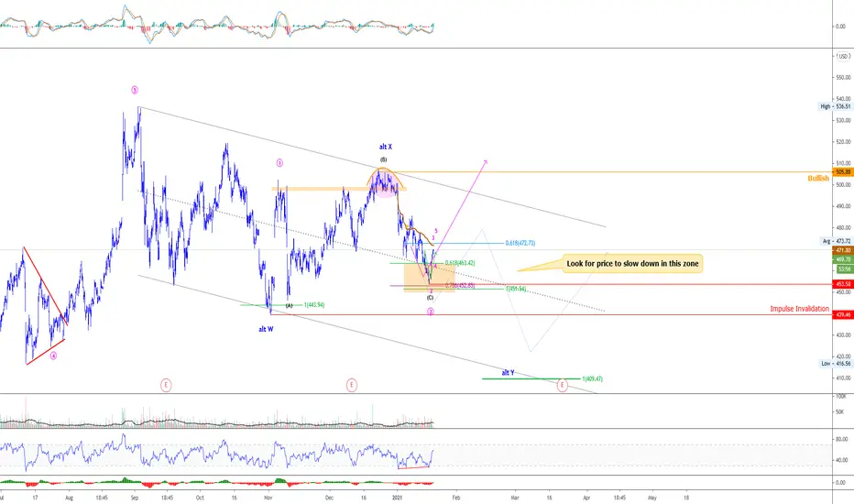Click the High 536.51 price label
The image size is (854, 504).
coord(836,106)
